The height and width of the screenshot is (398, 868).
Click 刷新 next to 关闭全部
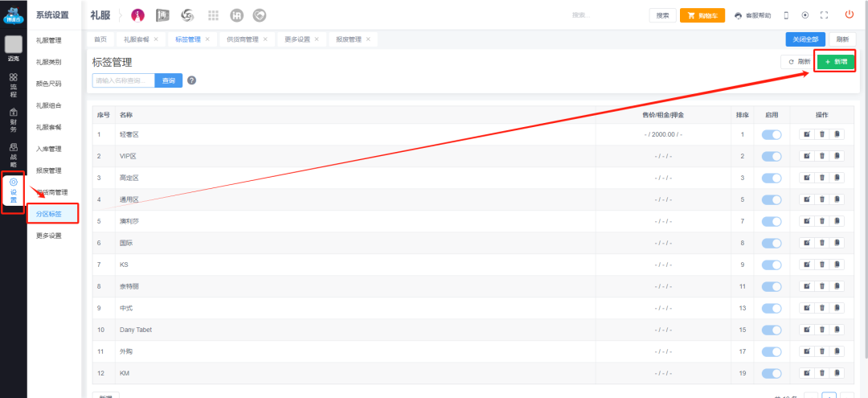[842, 39]
